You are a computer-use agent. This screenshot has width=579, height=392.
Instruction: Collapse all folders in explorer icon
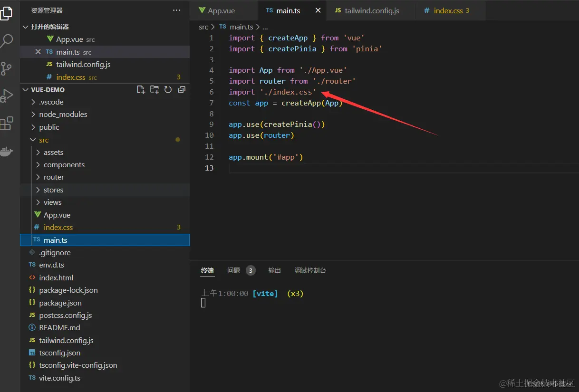point(182,90)
